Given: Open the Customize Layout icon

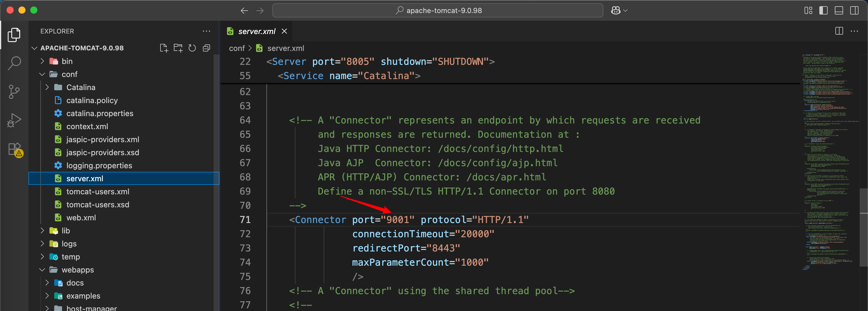Looking at the screenshot, I should (808, 10).
